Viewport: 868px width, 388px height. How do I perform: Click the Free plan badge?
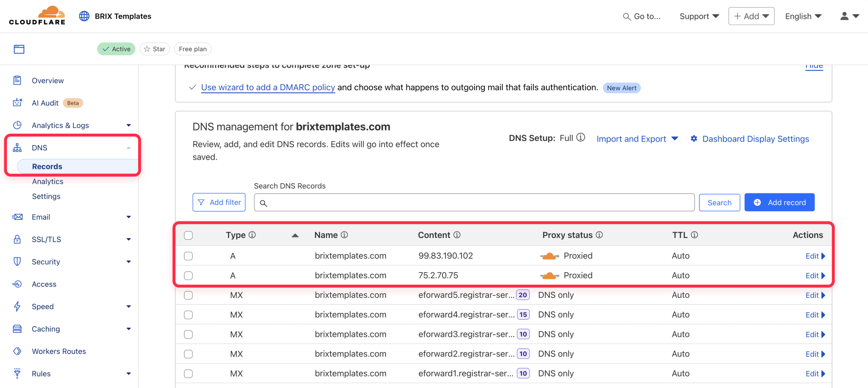[x=193, y=49]
